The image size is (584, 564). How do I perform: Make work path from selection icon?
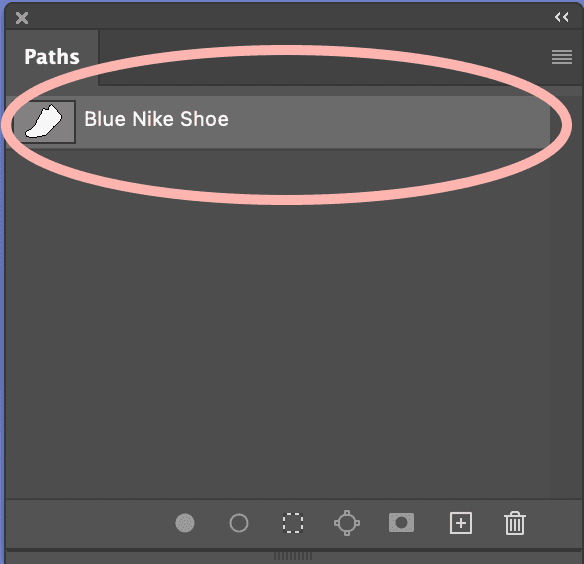pos(347,523)
